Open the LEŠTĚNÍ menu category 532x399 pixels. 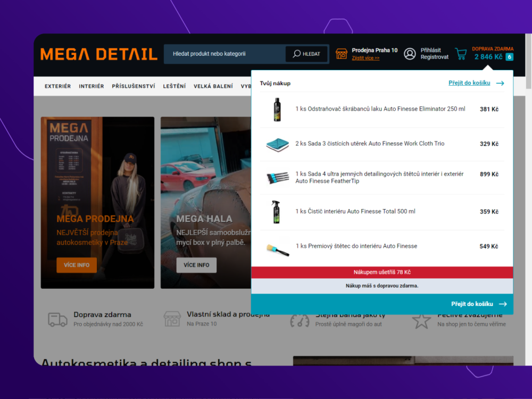click(174, 86)
